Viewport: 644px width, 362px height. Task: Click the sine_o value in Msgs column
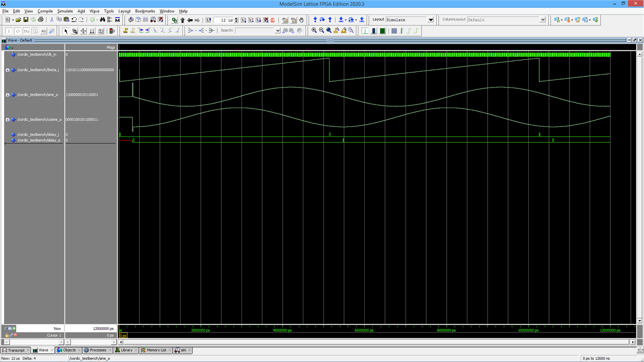(82, 95)
